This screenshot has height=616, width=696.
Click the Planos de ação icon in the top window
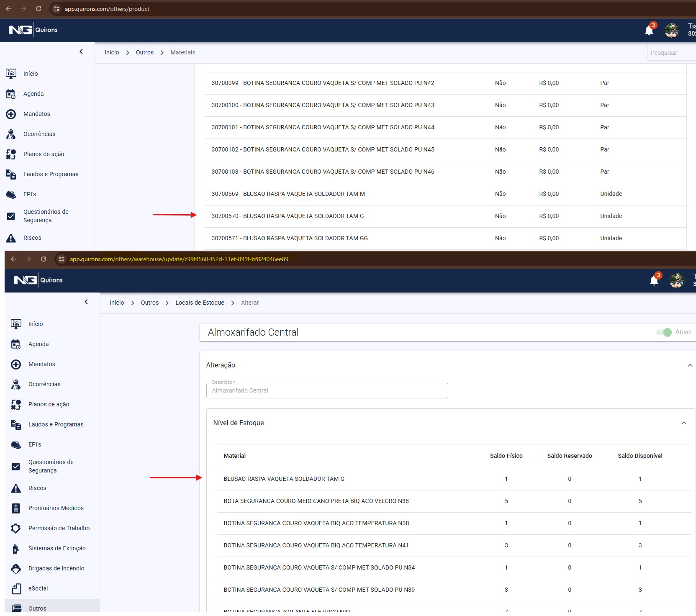[11, 154]
